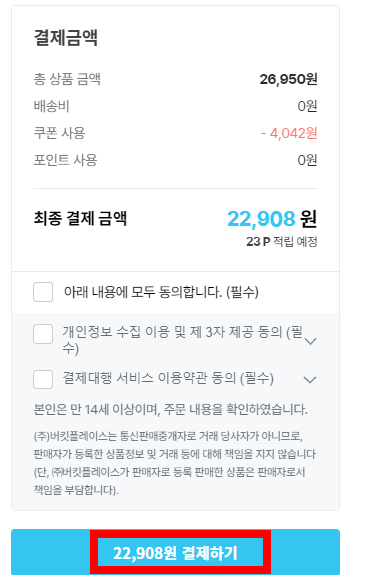Check the '아래 내용에 모두 동의합니다' agree-all checkbox

click(43, 292)
